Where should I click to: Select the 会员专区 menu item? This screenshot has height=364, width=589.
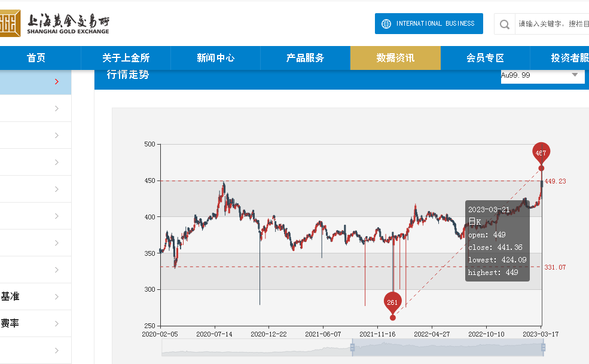coord(485,58)
